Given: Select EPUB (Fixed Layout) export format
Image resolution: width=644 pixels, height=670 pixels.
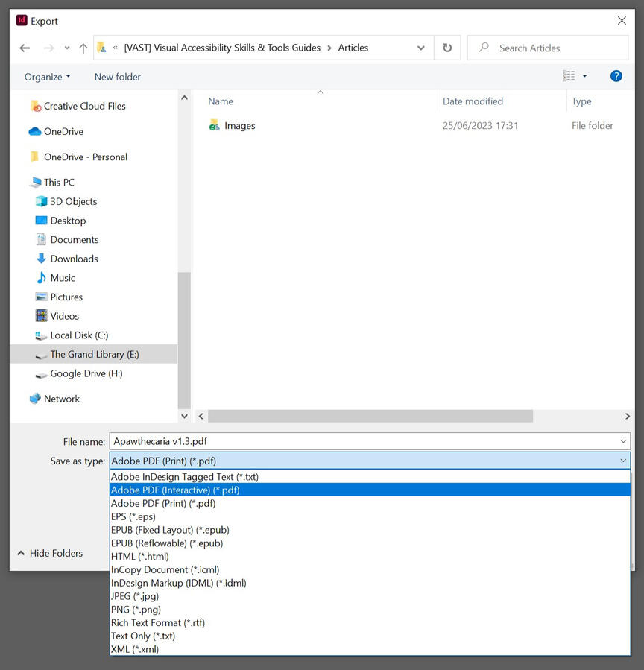Looking at the screenshot, I should pos(169,530).
